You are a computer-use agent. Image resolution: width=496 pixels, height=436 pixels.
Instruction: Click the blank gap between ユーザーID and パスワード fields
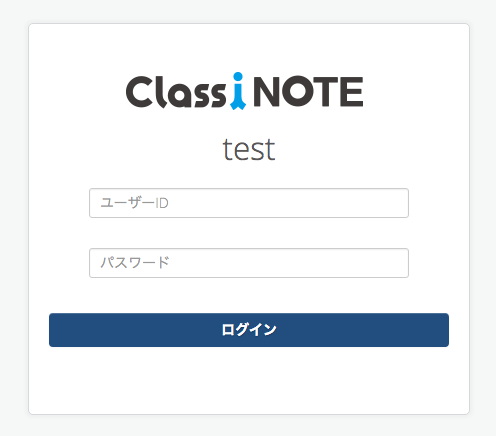[249, 233]
